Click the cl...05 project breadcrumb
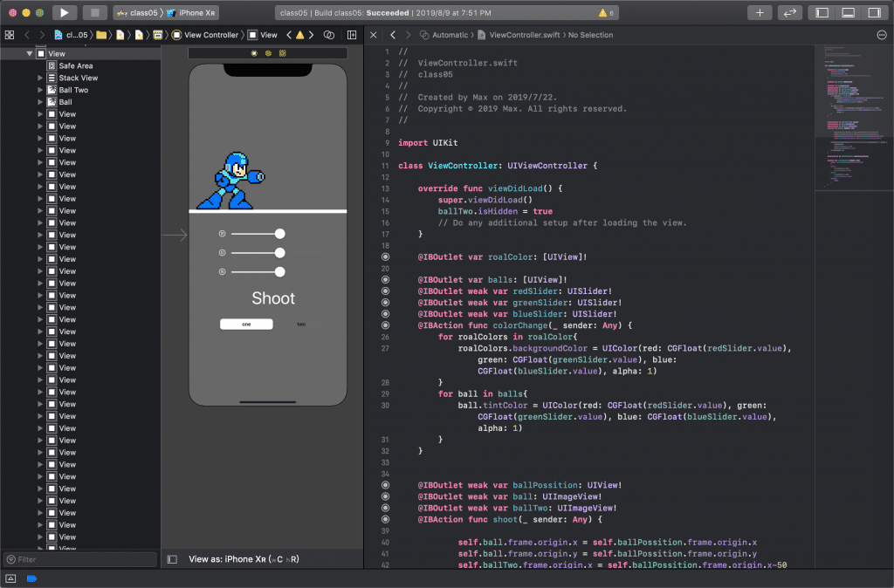Viewport: 894px width, 588px height. (72, 35)
